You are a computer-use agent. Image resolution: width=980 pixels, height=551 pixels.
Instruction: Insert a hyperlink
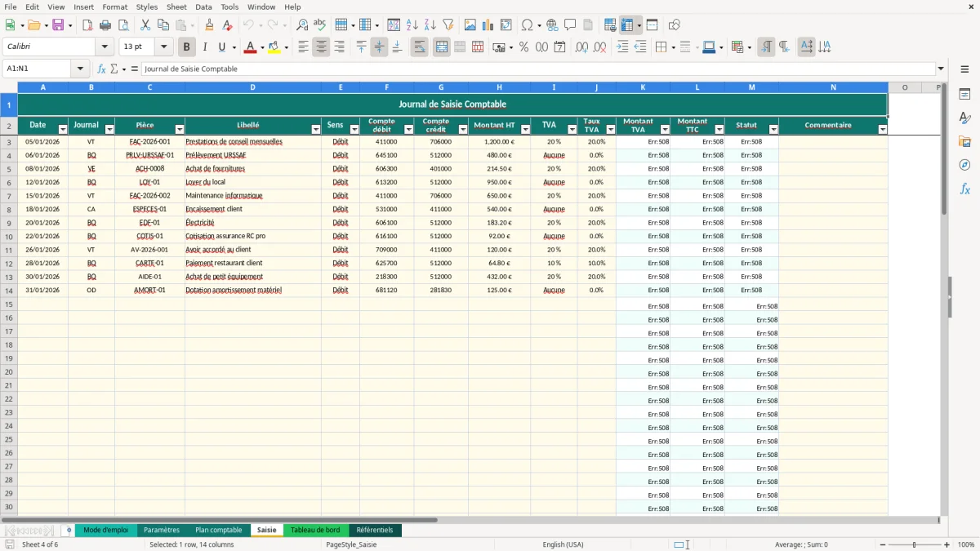(552, 25)
